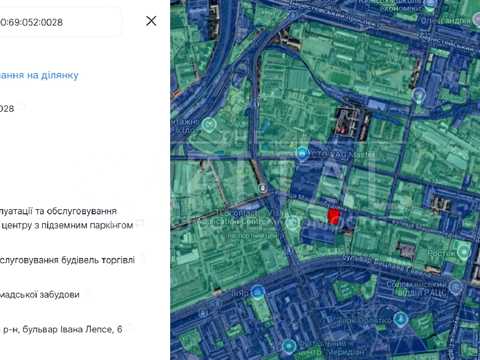Viewport: 480px width, 360px height.
Task: Click the Росток map marker
Action: [463, 251]
